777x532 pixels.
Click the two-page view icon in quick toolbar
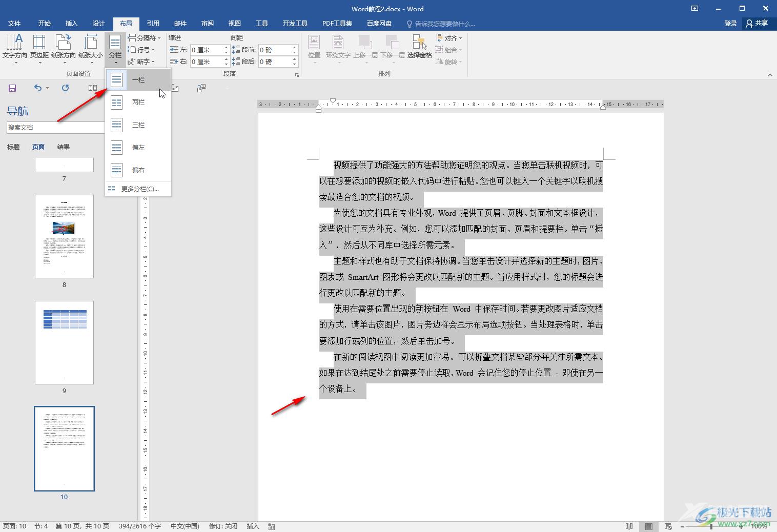[93, 88]
